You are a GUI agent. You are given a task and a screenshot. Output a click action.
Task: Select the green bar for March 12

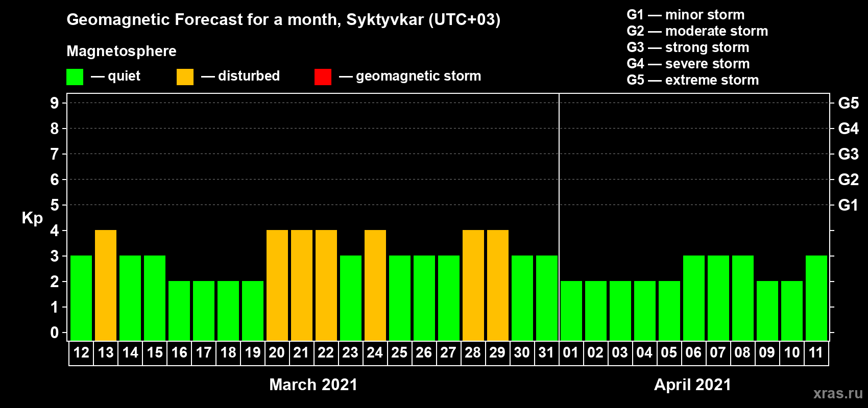point(81,298)
